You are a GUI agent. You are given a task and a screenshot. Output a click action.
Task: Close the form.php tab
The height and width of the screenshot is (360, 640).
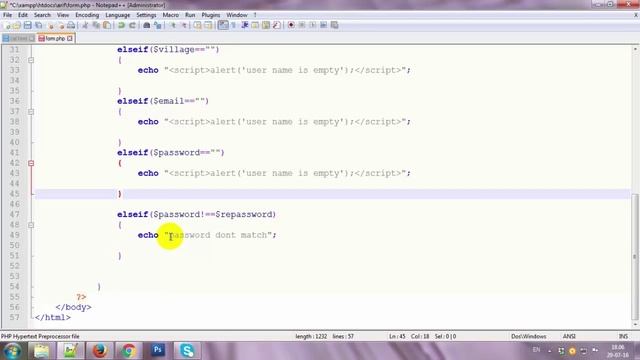[70, 38]
